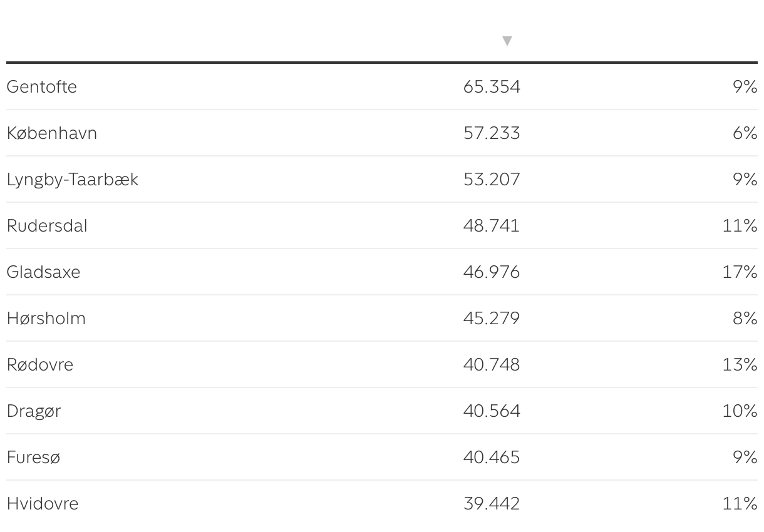Click the 39.442 value in Hvidovre row
Image resolution: width=764 pixels, height=532 pixels.
click(492, 503)
